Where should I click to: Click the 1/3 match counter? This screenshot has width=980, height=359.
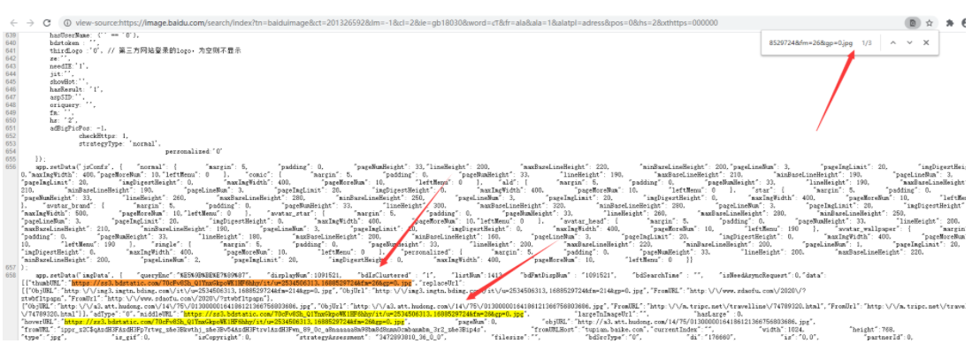(x=866, y=42)
